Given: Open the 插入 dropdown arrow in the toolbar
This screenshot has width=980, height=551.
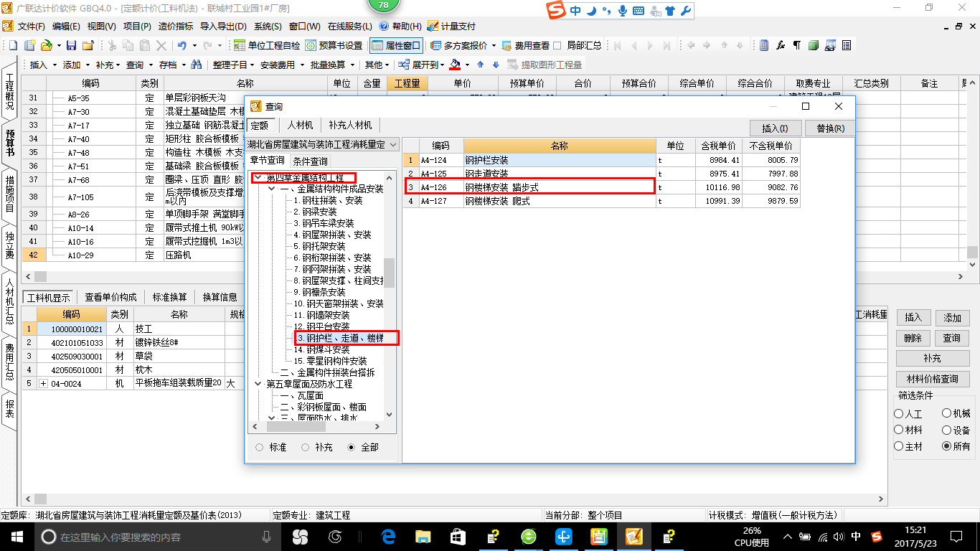Looking at the screenshot, I should click(54, 65).
